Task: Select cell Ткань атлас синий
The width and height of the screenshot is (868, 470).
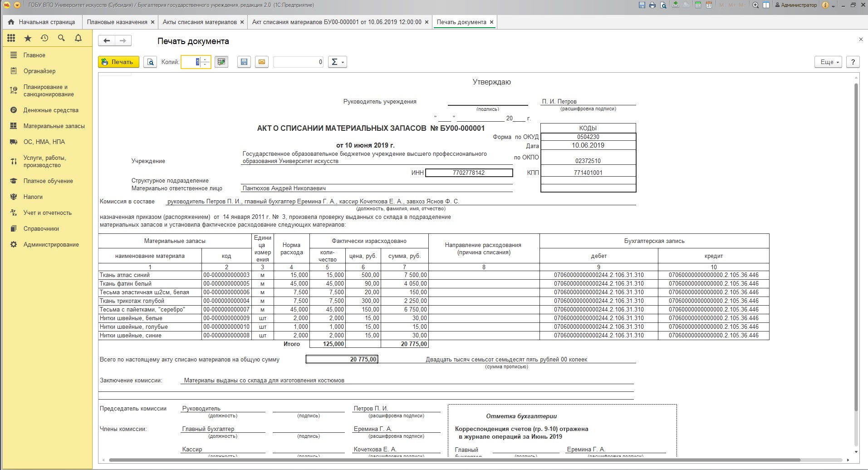Action: pos(150,275)
